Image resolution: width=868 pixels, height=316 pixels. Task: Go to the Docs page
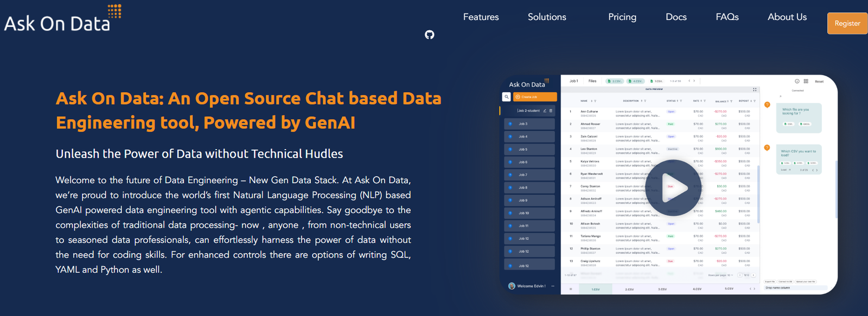click(x=676, y=17)
